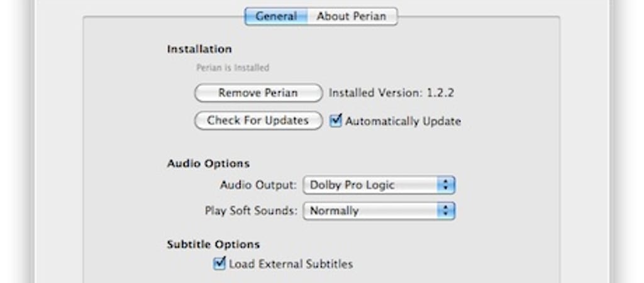Click the Audio Output field label

click(258, 185)
